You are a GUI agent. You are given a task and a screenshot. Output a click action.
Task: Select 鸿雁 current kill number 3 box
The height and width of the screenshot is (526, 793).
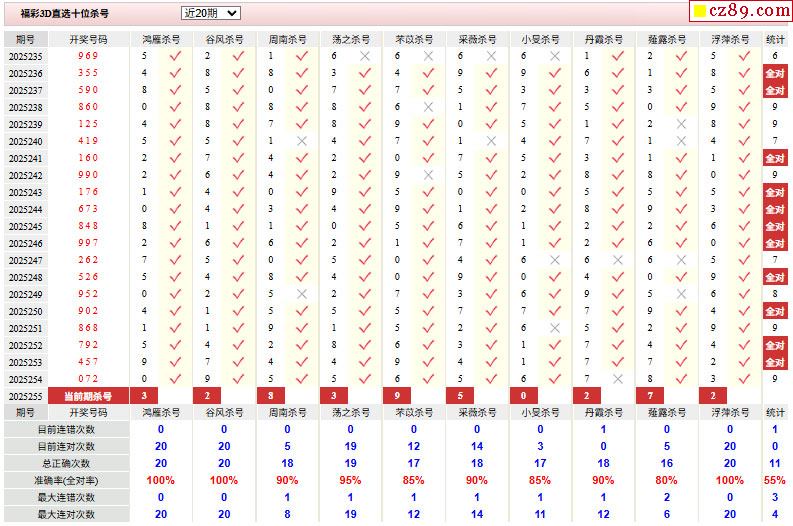[144, 396]
